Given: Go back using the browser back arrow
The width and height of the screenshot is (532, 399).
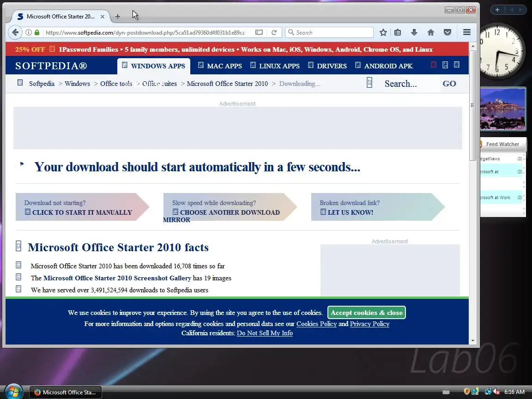Looking at the screenshot, I should point(15,32).
